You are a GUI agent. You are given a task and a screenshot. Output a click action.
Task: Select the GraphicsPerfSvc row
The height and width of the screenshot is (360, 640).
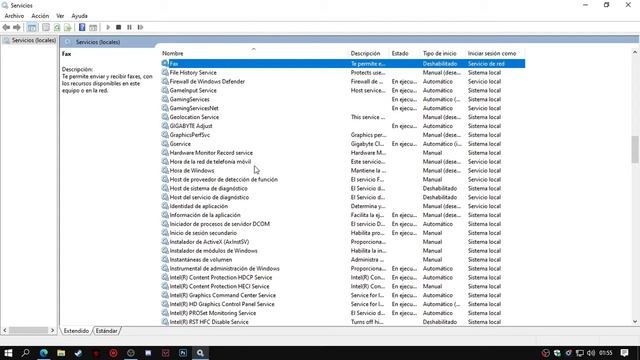click(343, 135)
